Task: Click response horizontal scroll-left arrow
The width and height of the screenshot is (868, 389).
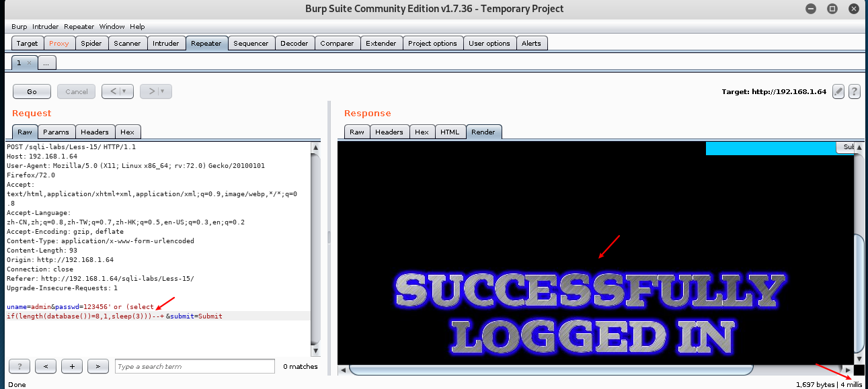Action: pos(342,370)
